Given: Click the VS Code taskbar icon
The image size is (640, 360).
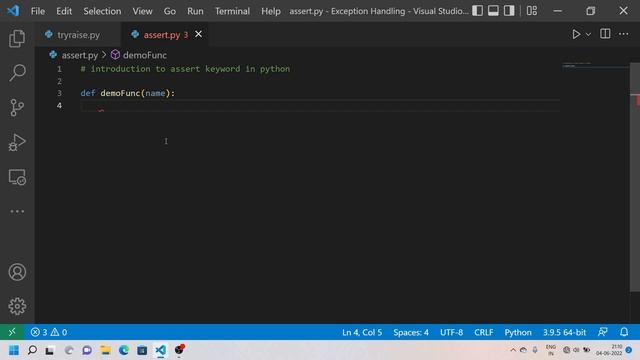Looking at the screenshot, I should (x=160, y=350).
